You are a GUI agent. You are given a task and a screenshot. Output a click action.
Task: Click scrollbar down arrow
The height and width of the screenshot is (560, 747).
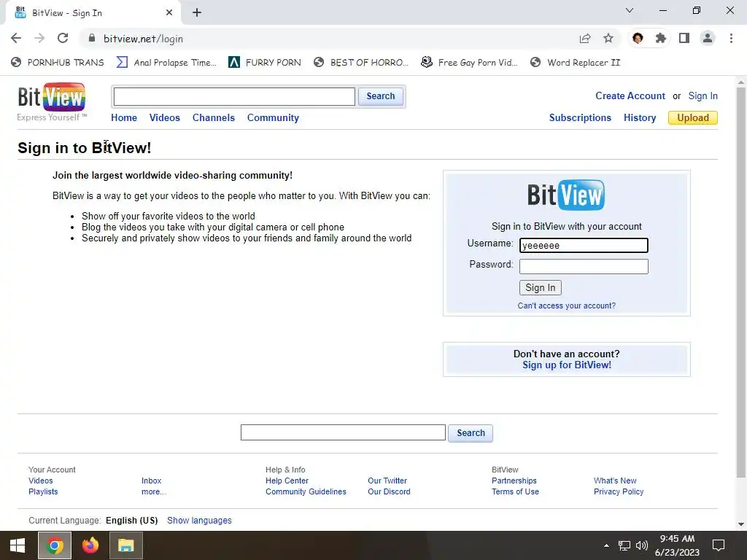[x=741, y=524]
